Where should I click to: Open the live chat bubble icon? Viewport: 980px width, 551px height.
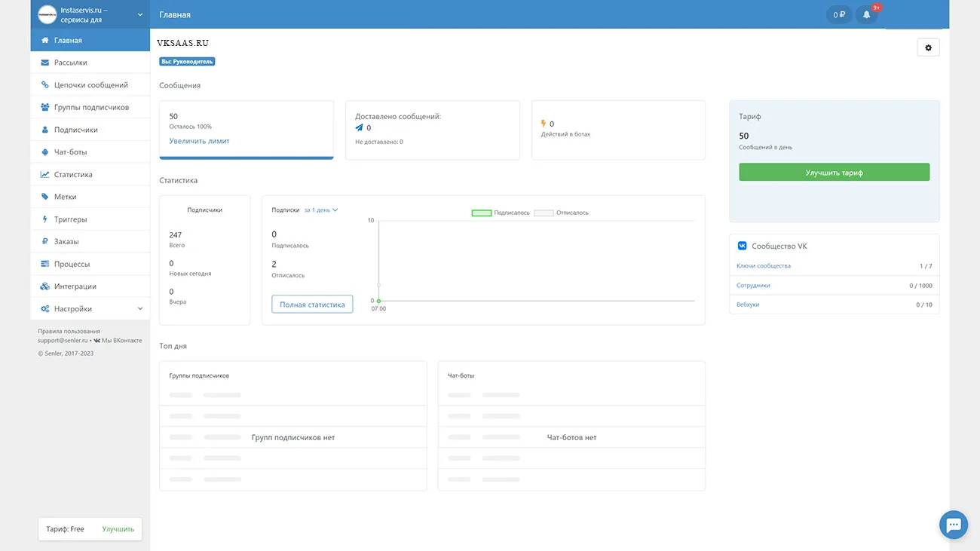point(953,525)
